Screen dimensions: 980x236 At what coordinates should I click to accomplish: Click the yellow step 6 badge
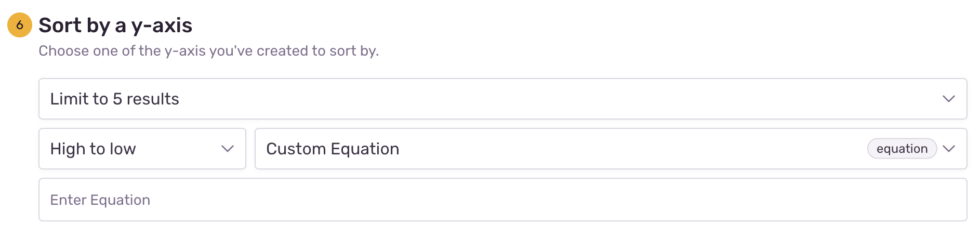tap(20, 25)
